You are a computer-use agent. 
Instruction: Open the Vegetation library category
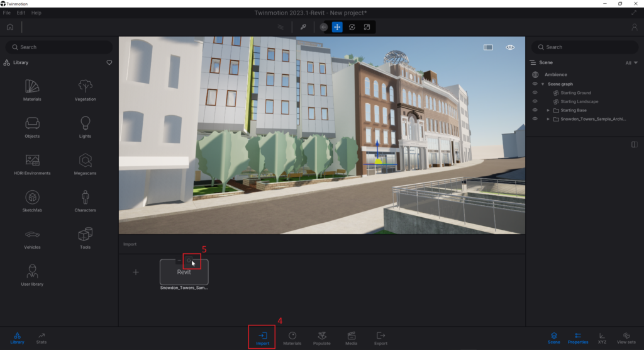(x=85, y=90)
